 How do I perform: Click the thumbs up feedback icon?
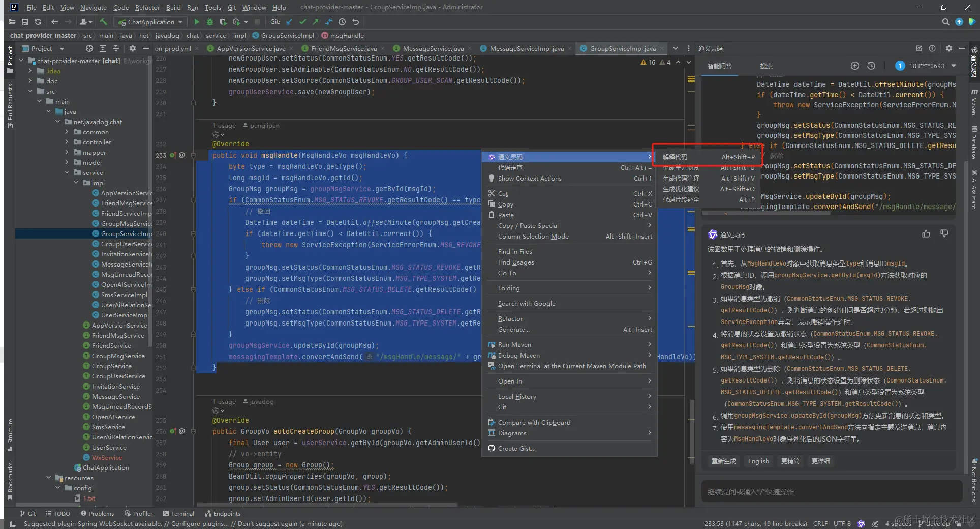[x=926, y=233]
